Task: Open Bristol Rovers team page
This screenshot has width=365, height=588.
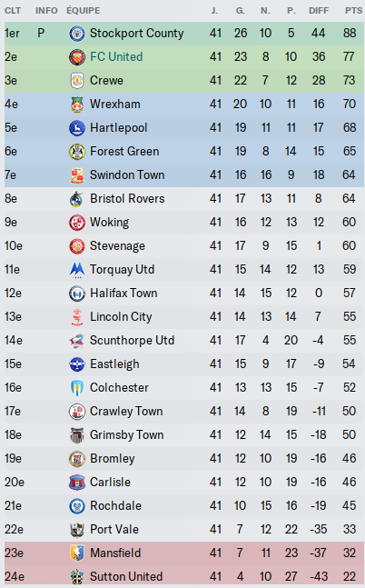Action: 127,199
